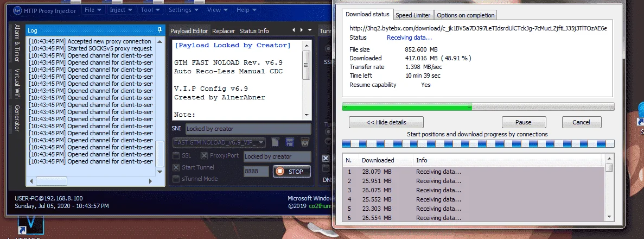Open the Settings menu dropdown
Screen dimensions: 644x239
click(x=184, y=10)
